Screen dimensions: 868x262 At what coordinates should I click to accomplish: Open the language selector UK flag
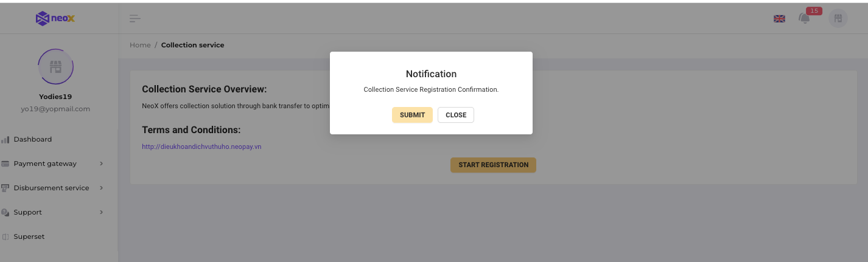click(x=779, y=19)
